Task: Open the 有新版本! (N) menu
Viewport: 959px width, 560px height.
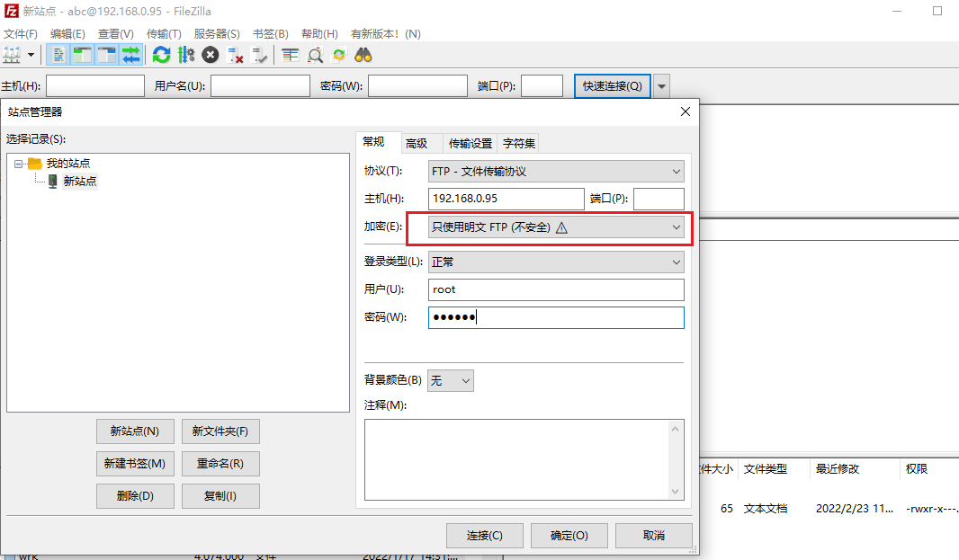Action: 385,33
